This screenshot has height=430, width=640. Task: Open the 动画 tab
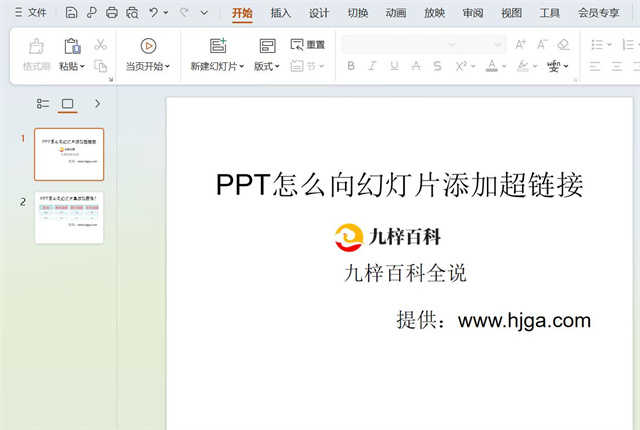pyautogui.click(x=396, y=13)
